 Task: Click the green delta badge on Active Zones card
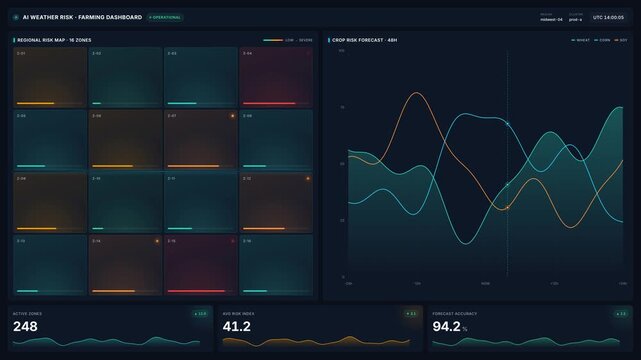[x=200, y=314]
